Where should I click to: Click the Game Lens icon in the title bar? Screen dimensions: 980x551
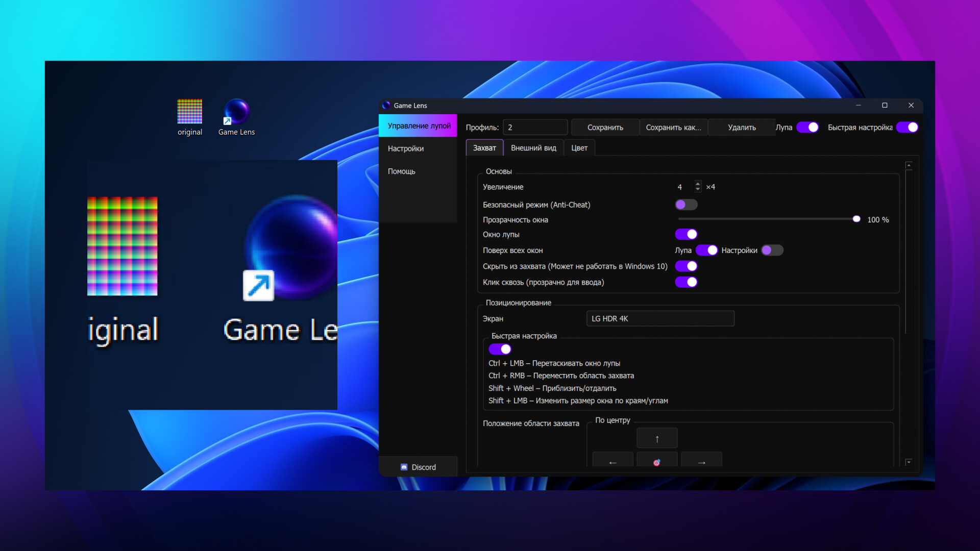tap(385, 106)
